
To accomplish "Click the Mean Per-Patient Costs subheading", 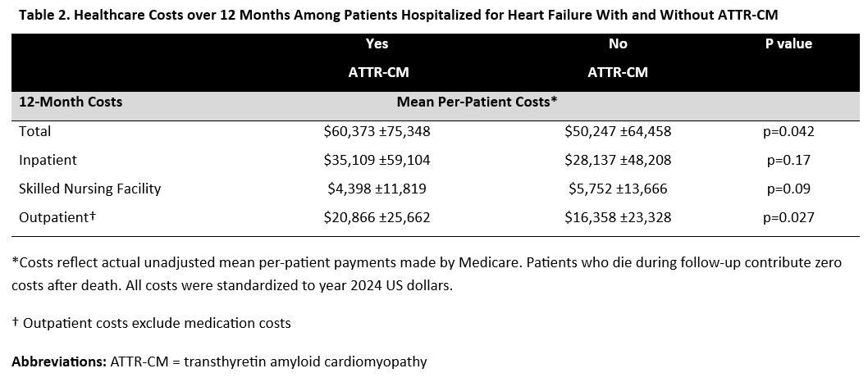I will (x=477, y=102).
